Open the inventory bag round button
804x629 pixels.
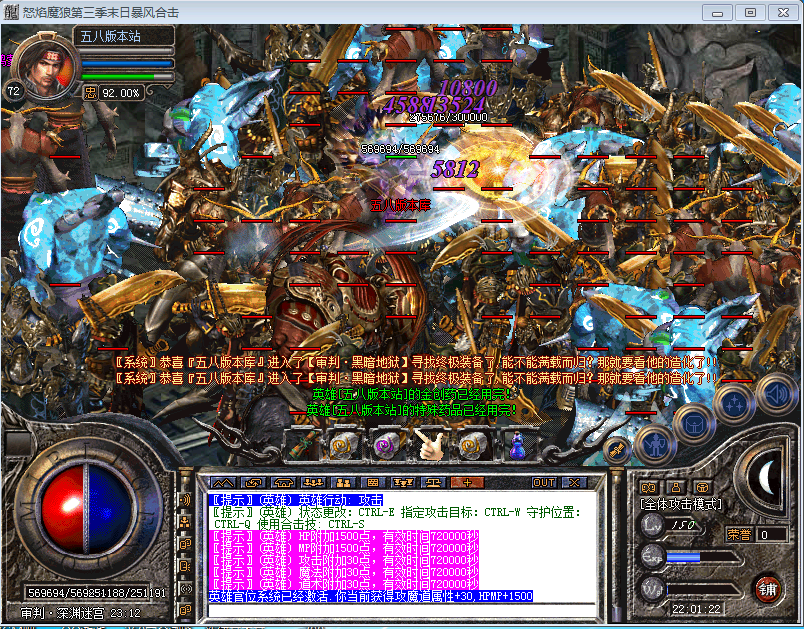tap(695, 423)
